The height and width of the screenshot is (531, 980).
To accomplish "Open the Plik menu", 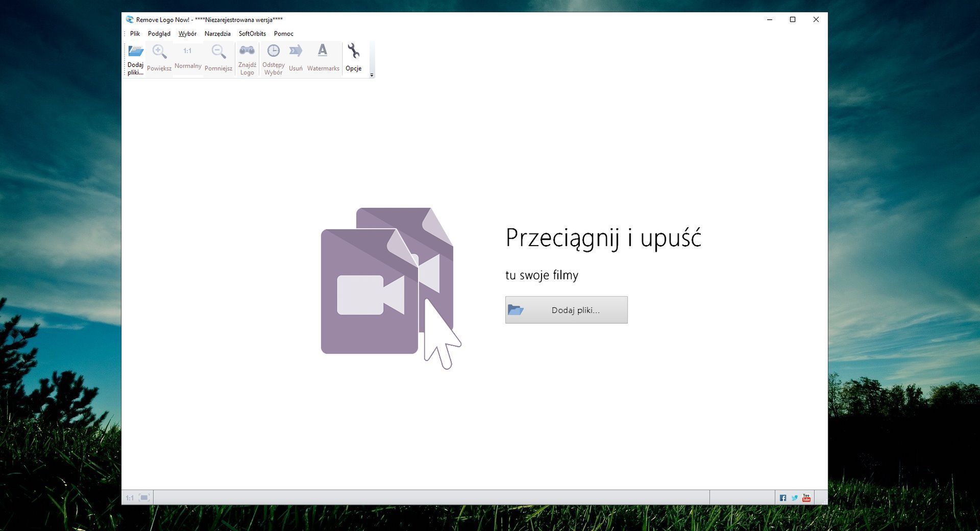I will point(135,34).
